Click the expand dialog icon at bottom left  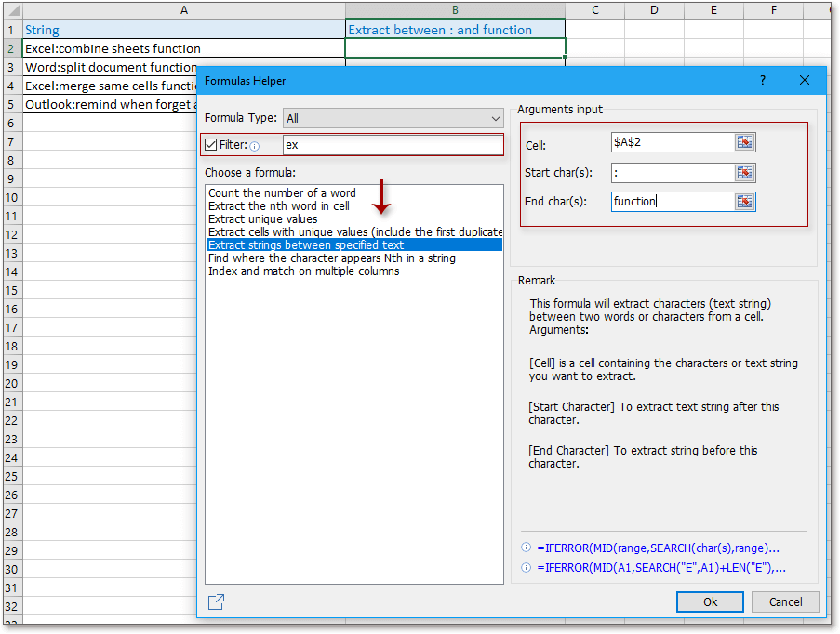click(215, 601)
